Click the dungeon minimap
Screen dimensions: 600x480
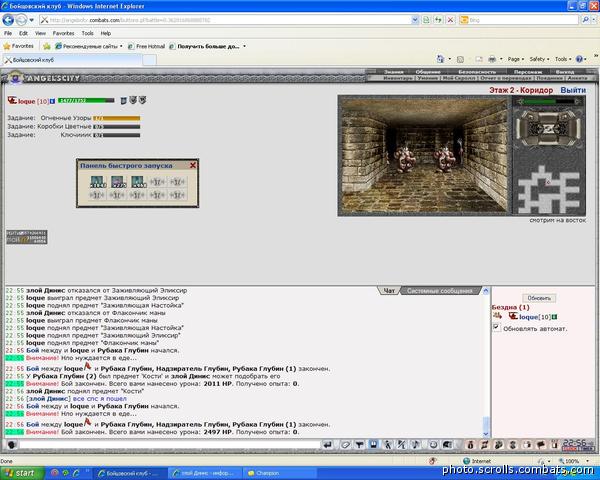point(548,189)
